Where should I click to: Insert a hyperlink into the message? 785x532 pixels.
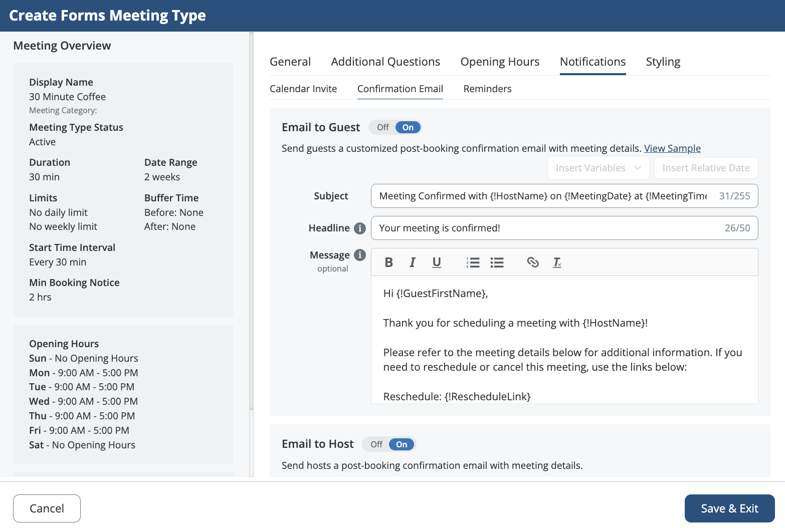(x=532, y=262)
